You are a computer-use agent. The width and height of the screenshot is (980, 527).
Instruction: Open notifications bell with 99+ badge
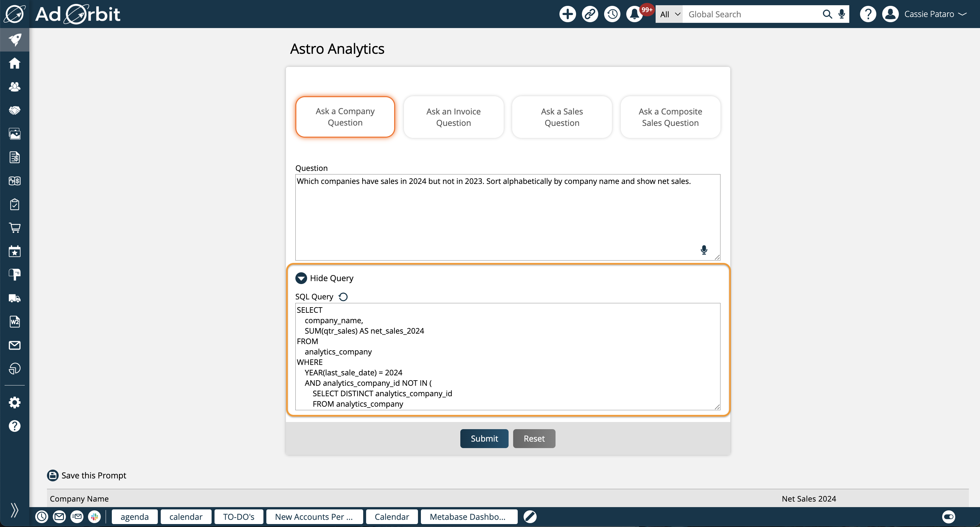coord(634,14)
